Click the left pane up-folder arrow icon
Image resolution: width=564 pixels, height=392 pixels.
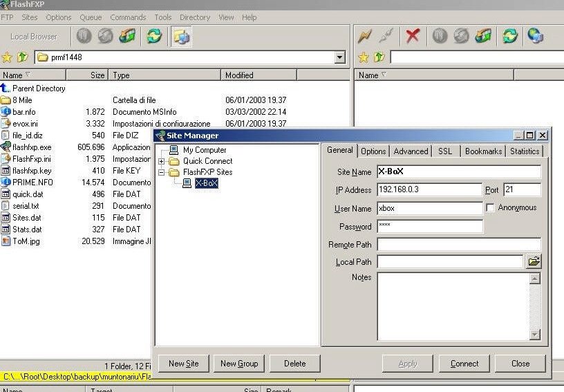[x=22, y=57]
